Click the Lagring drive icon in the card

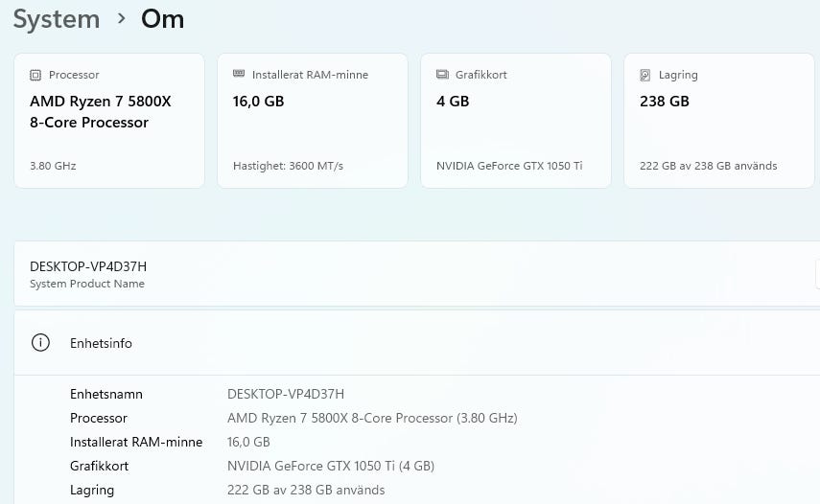645,75
